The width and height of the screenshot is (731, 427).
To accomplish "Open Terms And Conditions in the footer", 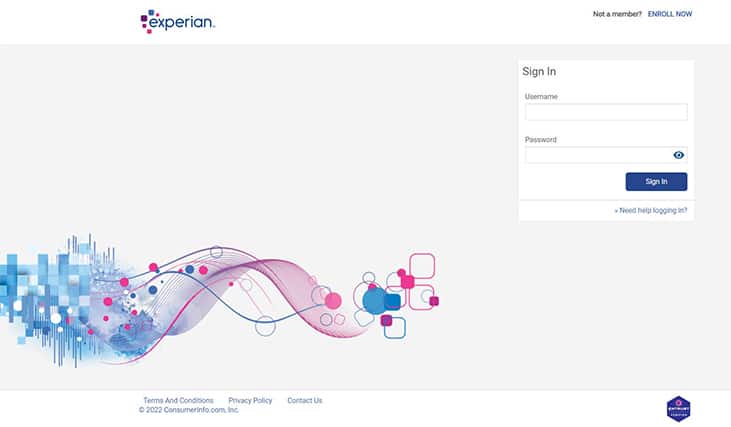I will pyautogui.click(x=178, y=400).
